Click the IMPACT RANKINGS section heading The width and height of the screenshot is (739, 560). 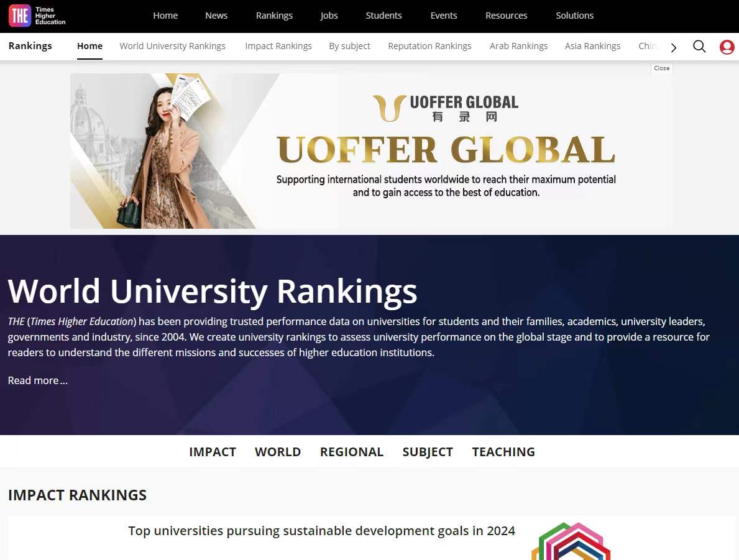click(x=77, y=495)
